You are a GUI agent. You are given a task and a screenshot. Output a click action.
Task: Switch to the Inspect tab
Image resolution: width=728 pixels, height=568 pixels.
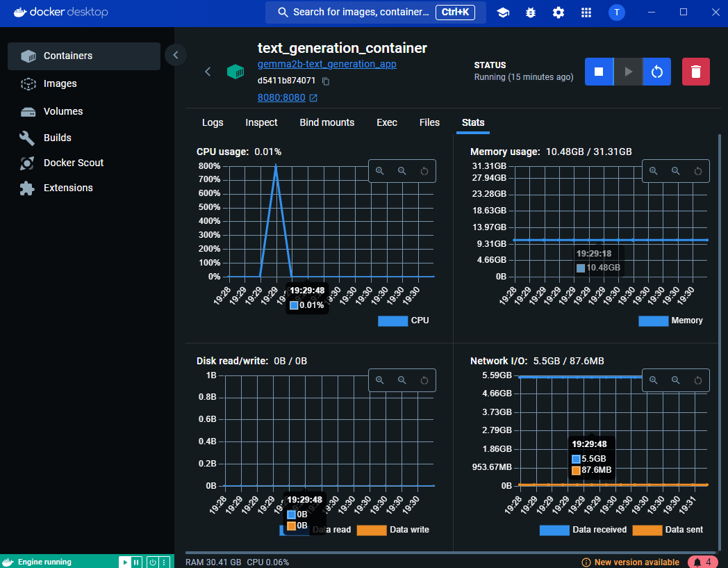[x=261, y=122]
